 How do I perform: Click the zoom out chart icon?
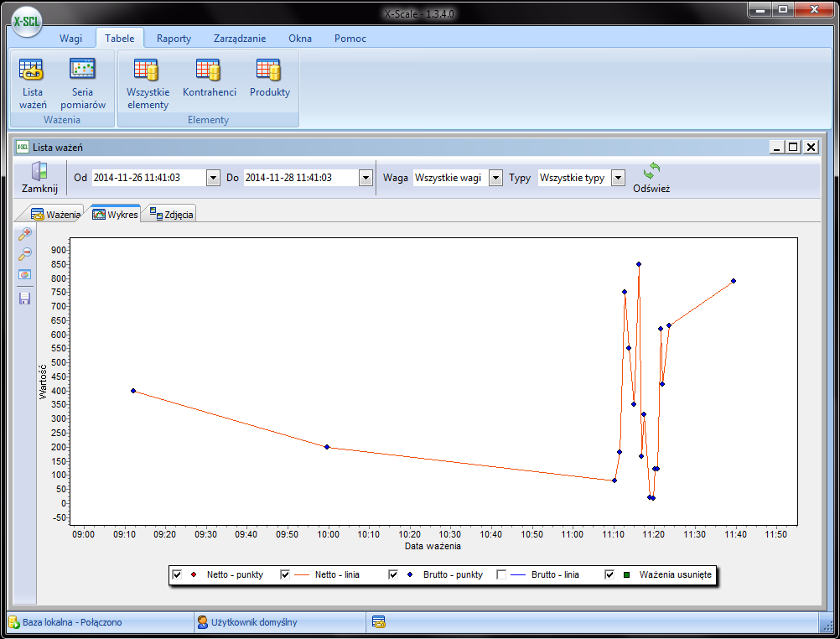coord(24,254)
